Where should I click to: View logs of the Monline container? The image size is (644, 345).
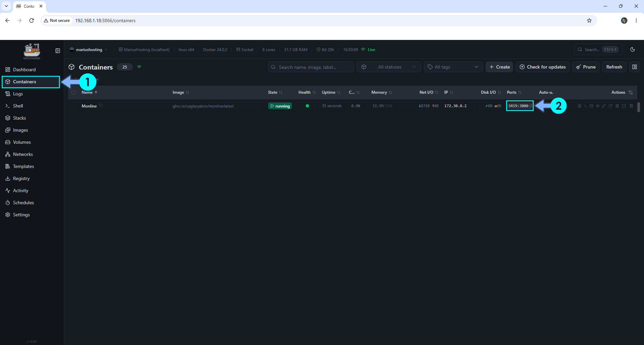pyautogui.click(x=580, y=106)
